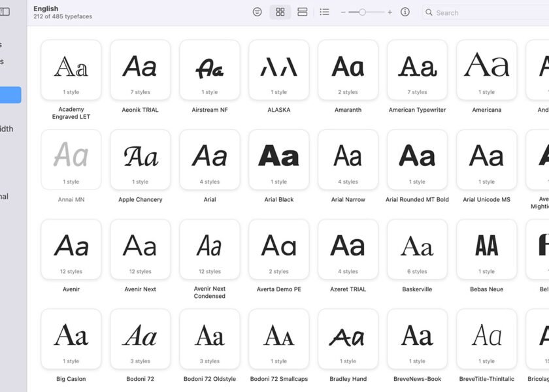Select the Apple Chancery typeface
549x392 pixels.
pos(141,159)
